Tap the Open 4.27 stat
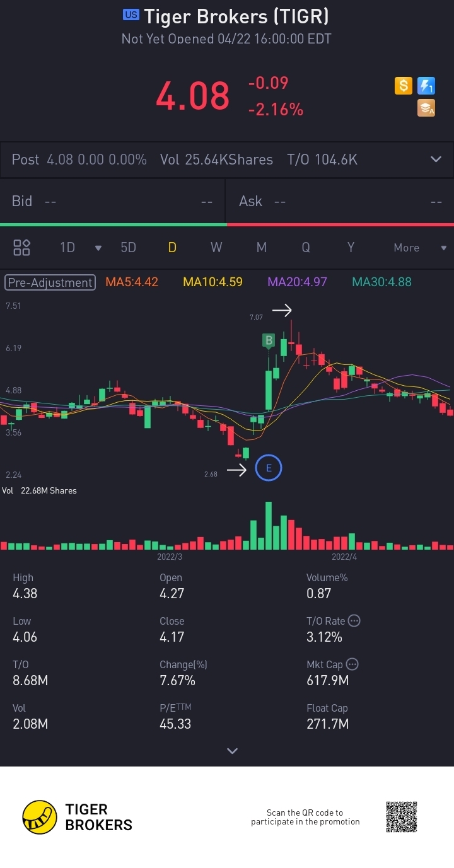 (172, 586)
